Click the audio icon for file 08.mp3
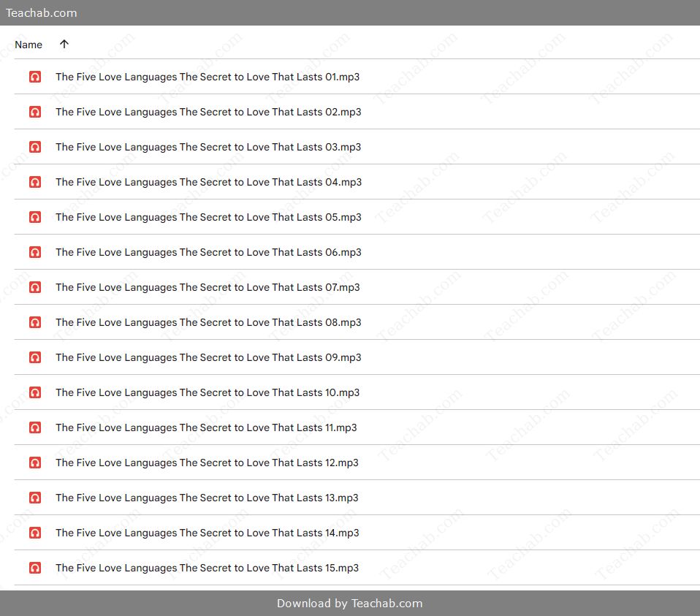Viewport: 700px width, 616px height. (x=35, y=322)
